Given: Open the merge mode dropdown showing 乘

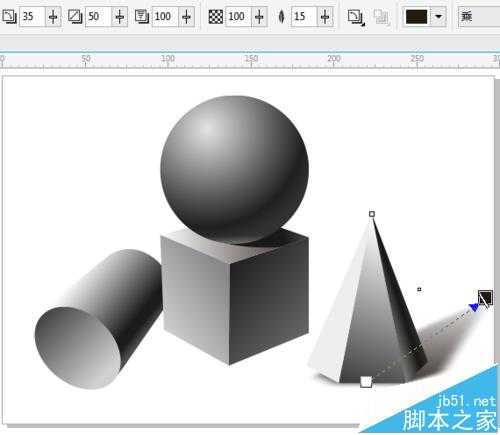Looking at the screenshot, I should (479, 16).
